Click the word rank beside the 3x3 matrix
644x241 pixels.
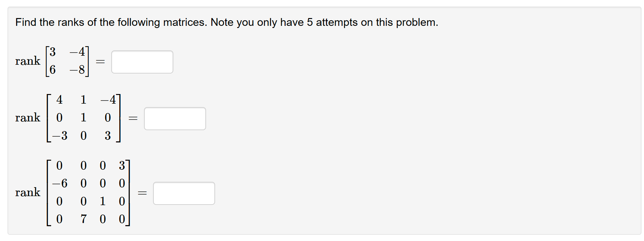click(x=28, y=118)
